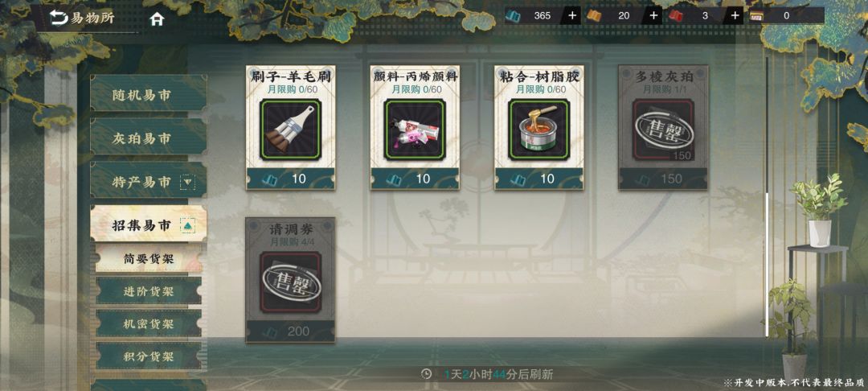Screen dimensions: 868x391
Task: Add more red currency showing 3
Action: tap(735, 15)
